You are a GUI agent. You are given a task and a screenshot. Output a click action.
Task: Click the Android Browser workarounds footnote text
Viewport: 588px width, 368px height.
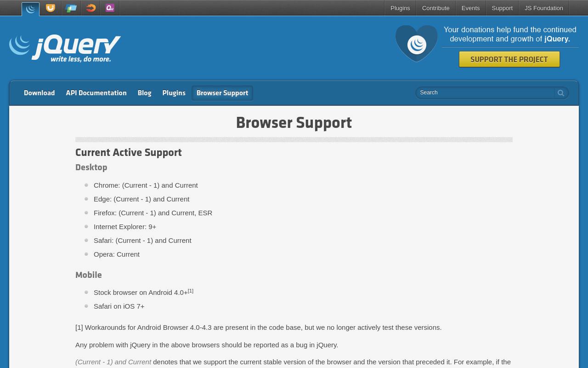[258, 327]
